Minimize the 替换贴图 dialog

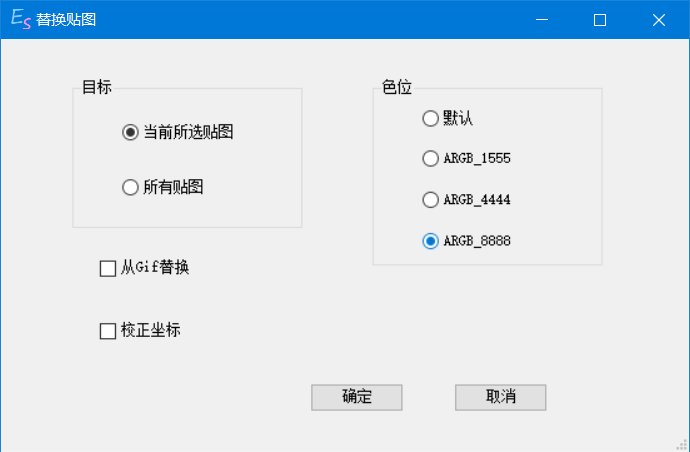tap(542, 19)
